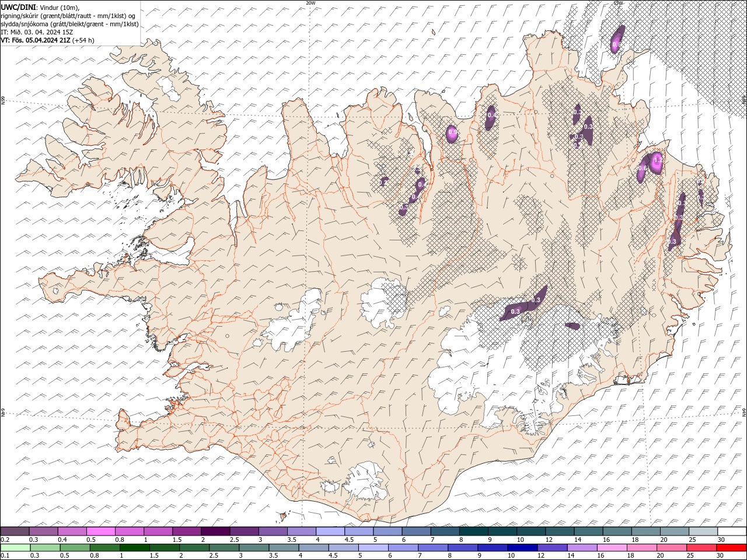Click the 'IT: Mið. 03. 04. 2024 15Z' line
Image resolution: width=747 pixels, height=560 pixels.
(36, 32)
